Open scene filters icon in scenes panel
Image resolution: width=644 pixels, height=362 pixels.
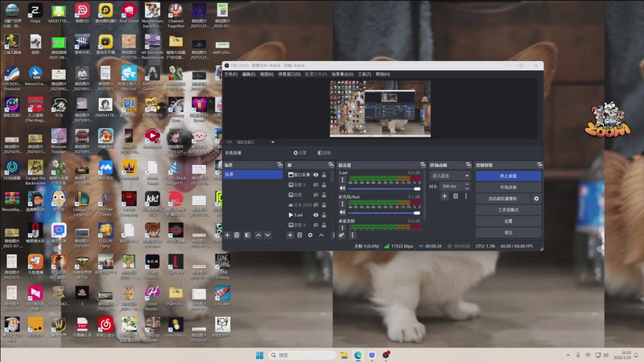pyautogui.click(x=247, y=235)
